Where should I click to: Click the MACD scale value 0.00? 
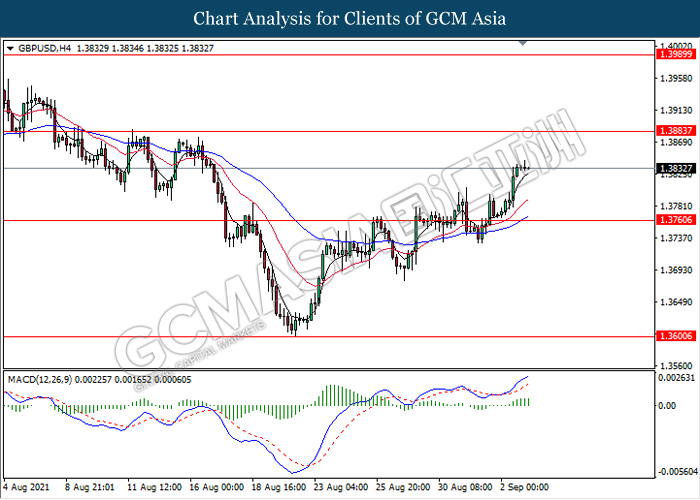coord(667,405)
